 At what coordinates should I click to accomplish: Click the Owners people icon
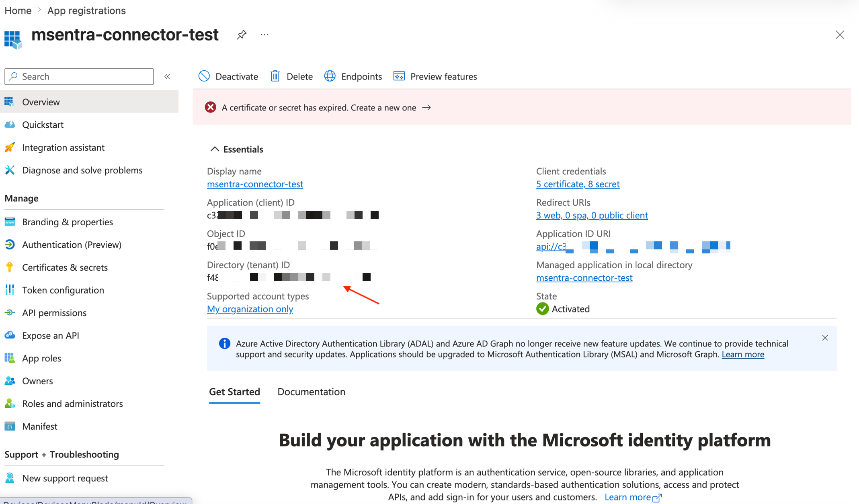(10, 381)
